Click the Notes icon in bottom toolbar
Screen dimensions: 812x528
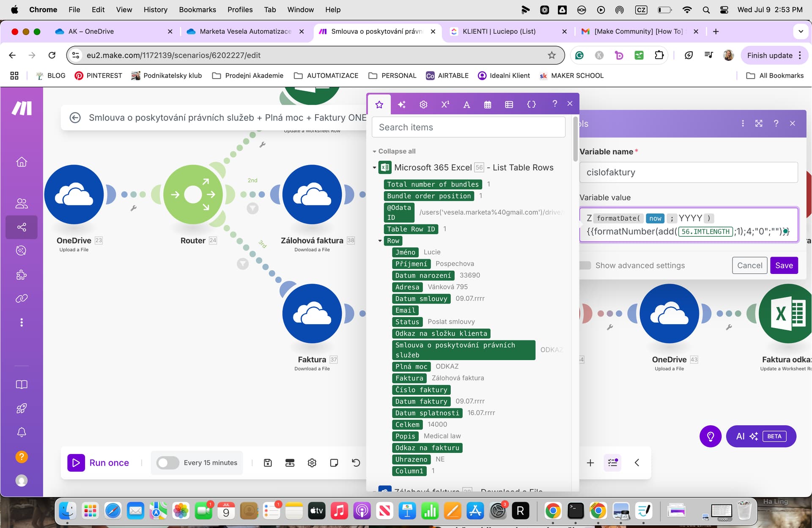[x=334, y=463]
